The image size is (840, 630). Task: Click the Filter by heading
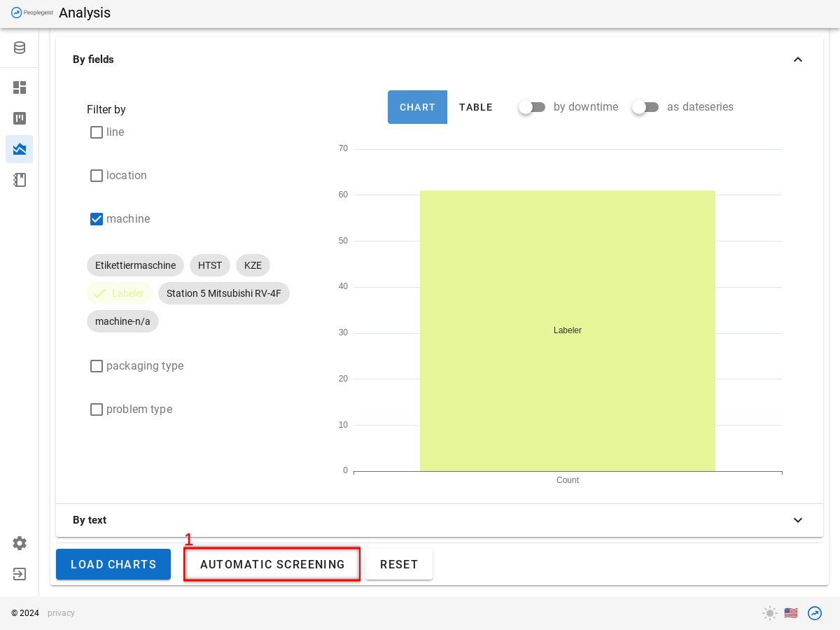coord(106,110)
